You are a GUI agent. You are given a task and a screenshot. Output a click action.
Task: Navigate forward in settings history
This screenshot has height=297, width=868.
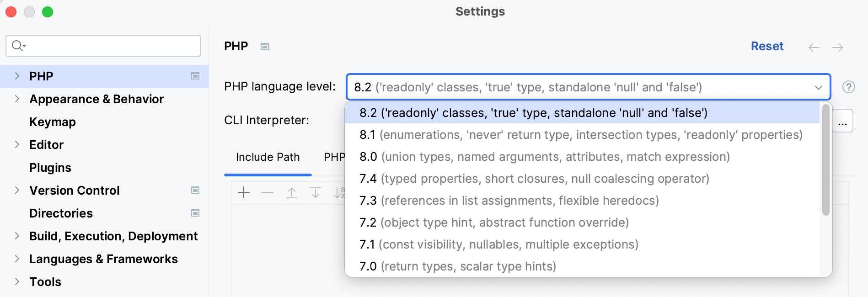(x=838, y=47)
